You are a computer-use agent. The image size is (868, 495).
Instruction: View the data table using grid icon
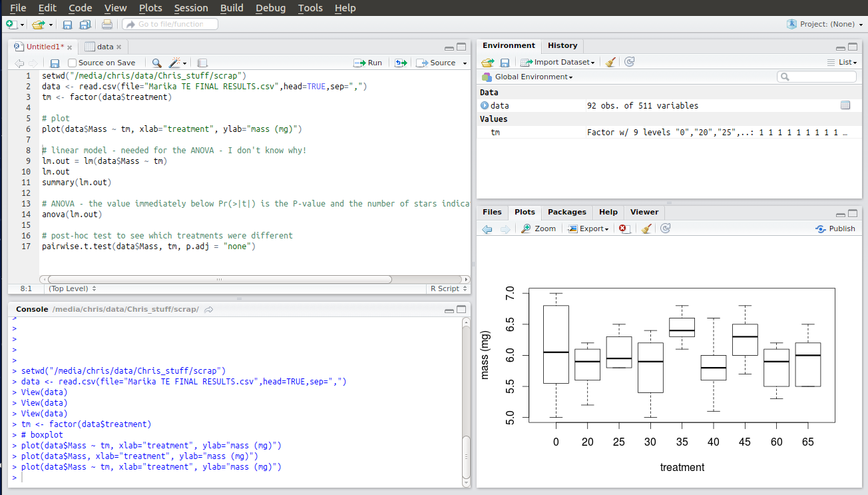[x=845, y=105]
